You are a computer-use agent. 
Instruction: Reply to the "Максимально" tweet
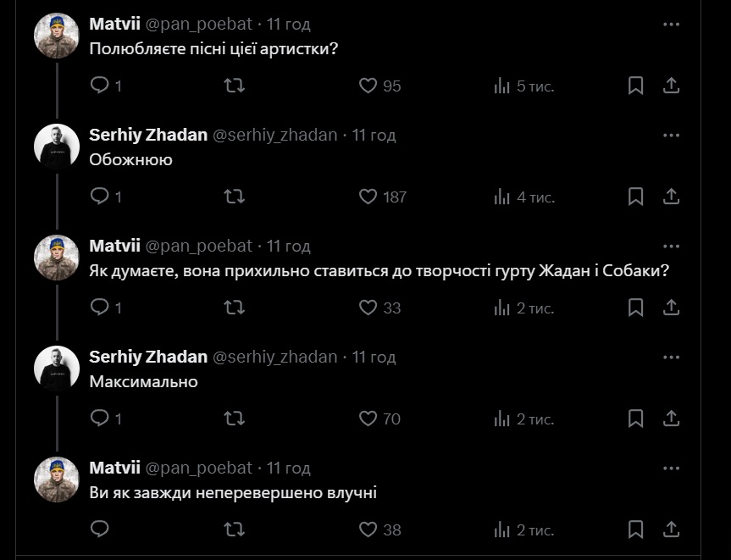pos(100,419)
